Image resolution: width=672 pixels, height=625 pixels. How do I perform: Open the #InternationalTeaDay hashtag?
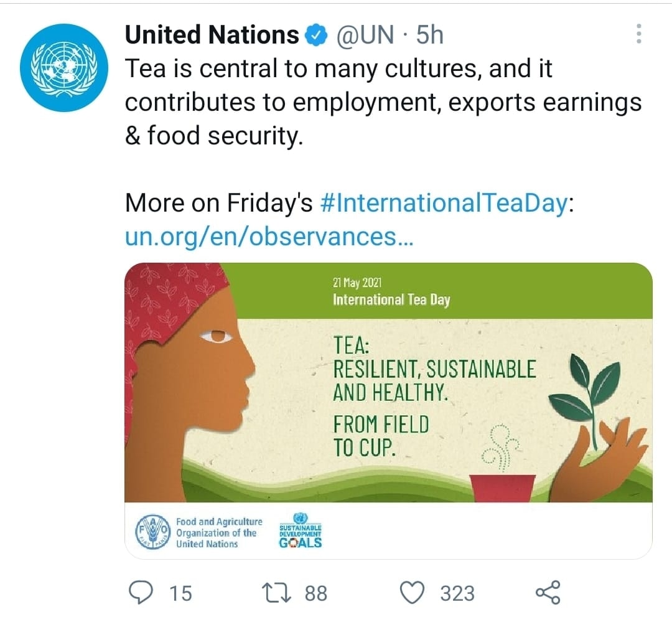click(444, 204)
